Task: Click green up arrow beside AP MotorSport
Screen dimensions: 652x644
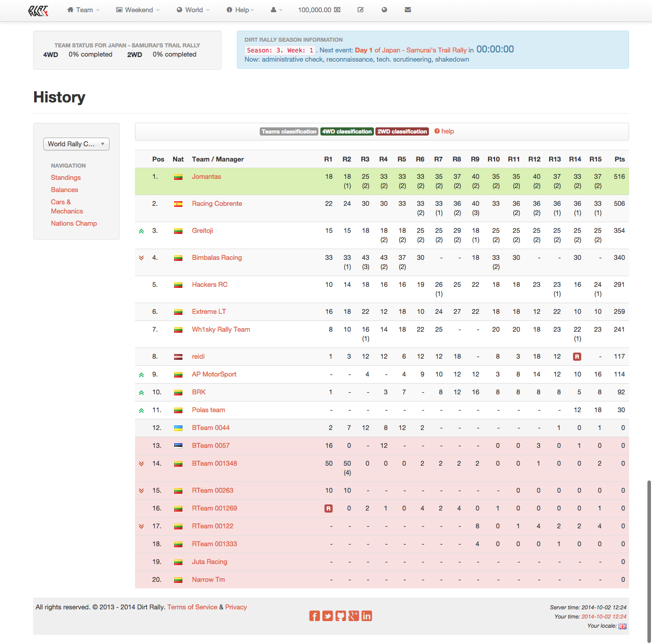Action: coord(142,375)
